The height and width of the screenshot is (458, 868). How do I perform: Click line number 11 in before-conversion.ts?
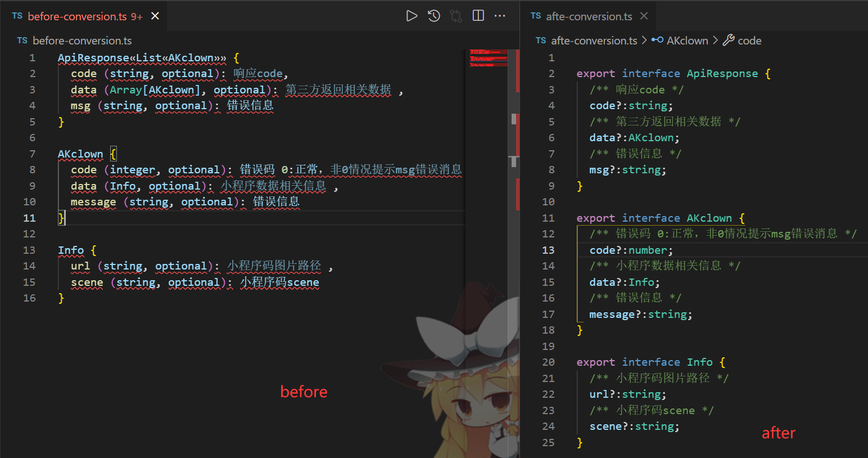[29, 218]
